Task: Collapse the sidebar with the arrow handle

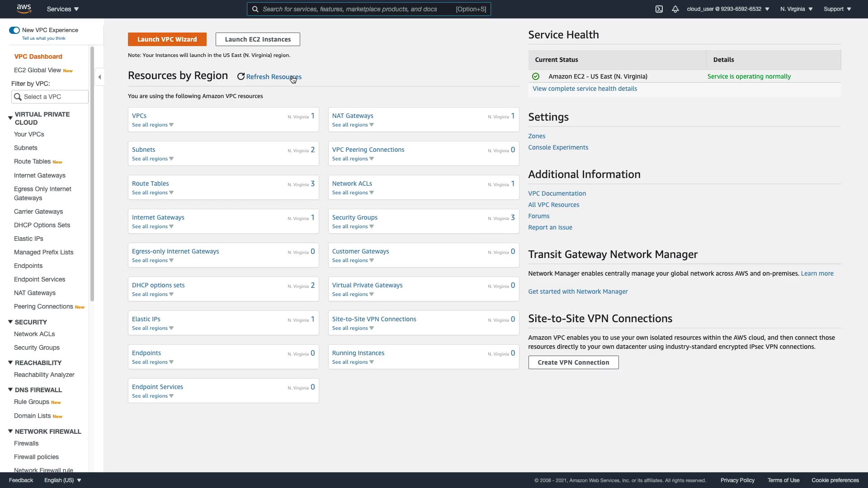Action: (99, 77)
